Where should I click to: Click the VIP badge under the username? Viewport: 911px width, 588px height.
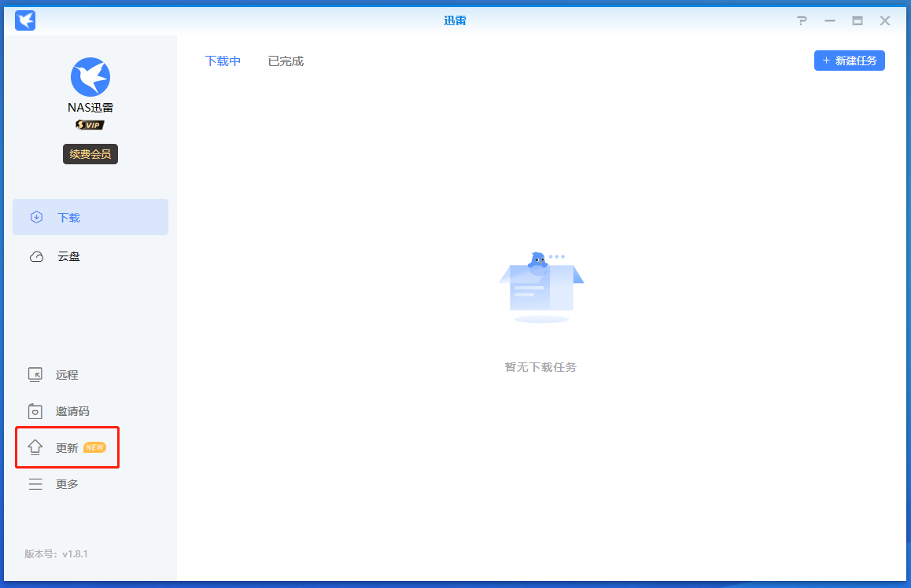90,125
